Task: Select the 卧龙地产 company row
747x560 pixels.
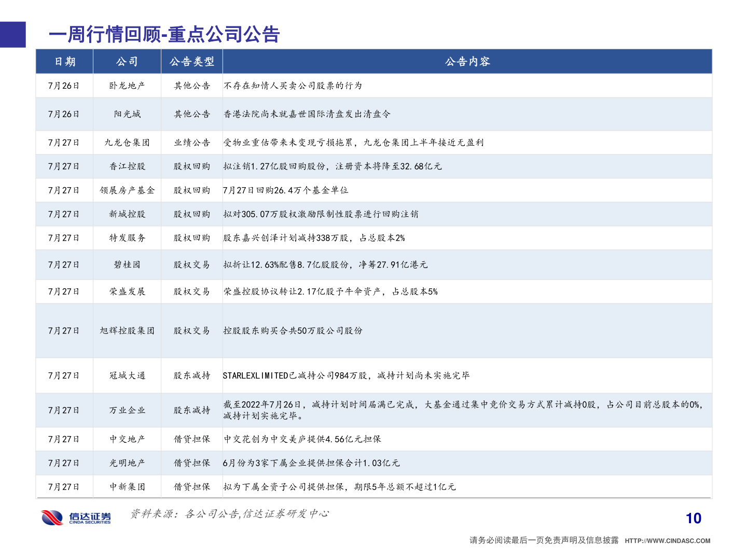Action: click(127, 86)
